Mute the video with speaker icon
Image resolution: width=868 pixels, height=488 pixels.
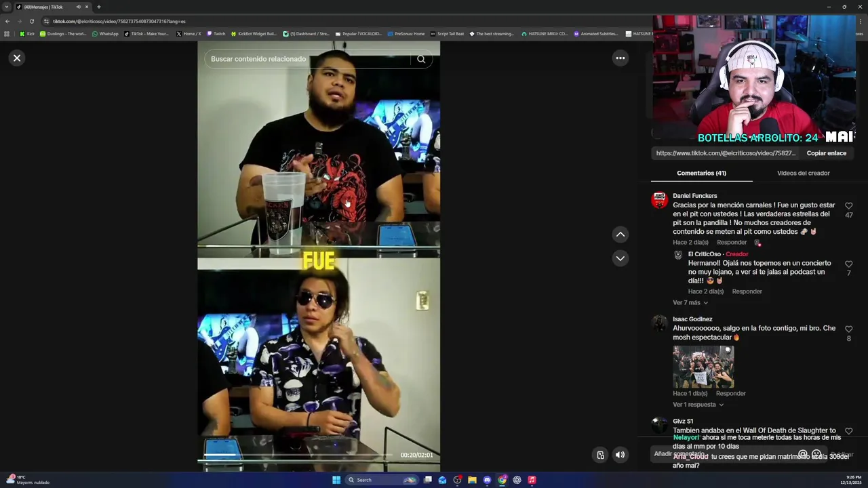[620, 455]
